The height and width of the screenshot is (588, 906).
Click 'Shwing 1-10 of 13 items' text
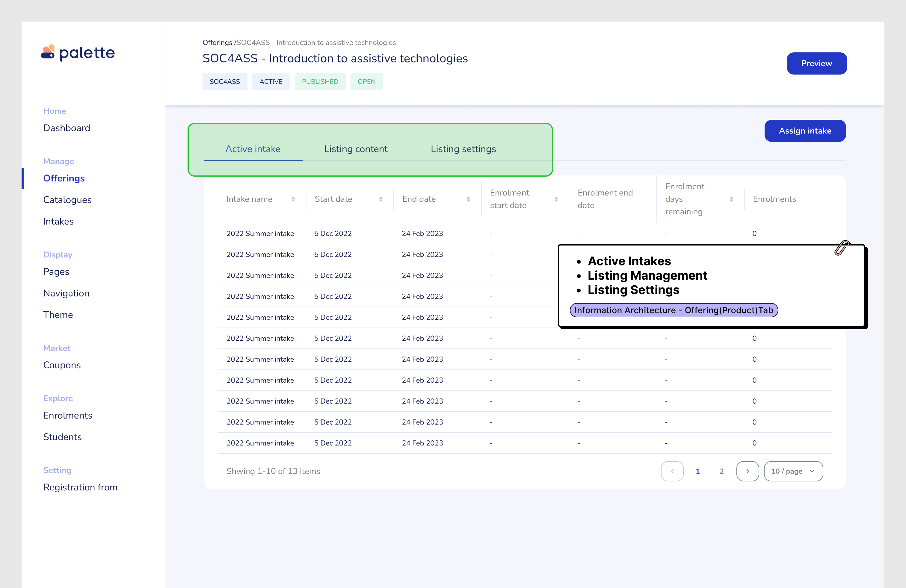(x=273, y=471)
